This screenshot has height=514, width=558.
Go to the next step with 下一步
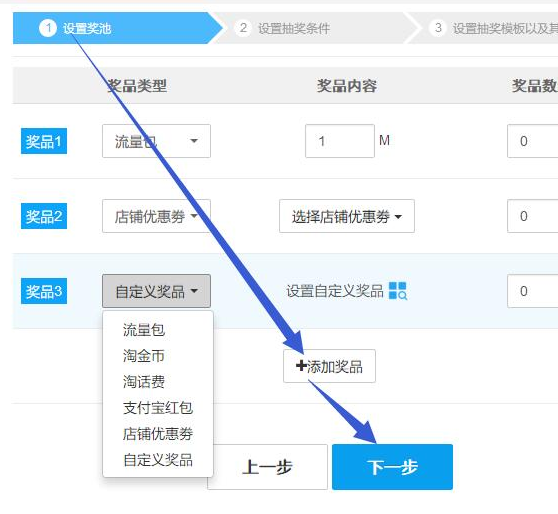[392, 467]
